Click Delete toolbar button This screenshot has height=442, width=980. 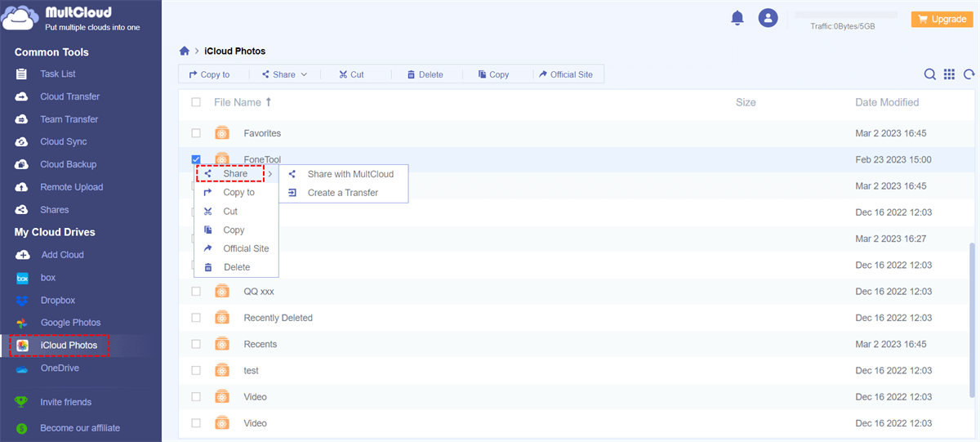tap(425, 74)
